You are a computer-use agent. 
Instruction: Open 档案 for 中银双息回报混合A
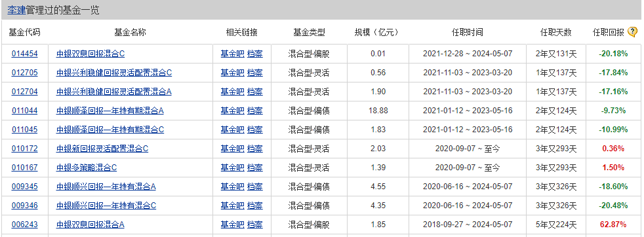pyautogui.click(x=254, y=225)
